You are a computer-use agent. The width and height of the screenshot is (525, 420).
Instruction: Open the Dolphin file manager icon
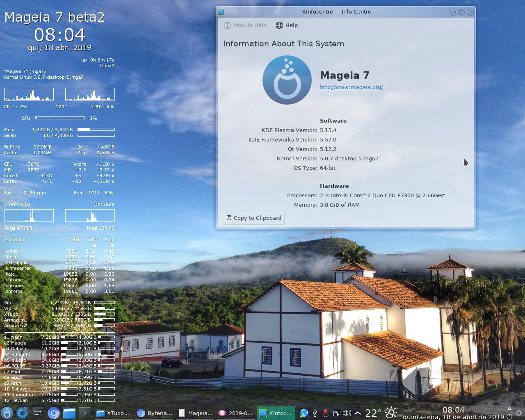69,413
